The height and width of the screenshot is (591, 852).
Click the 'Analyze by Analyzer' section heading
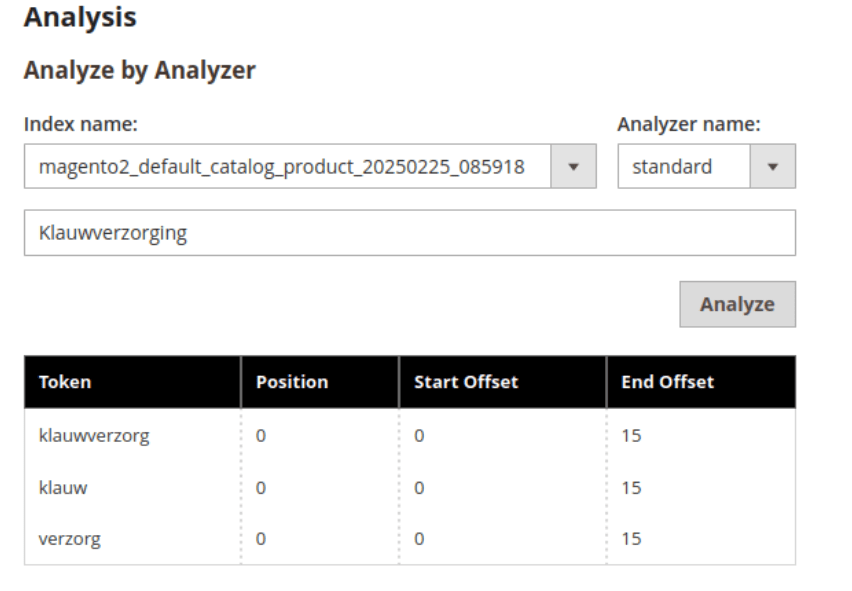click(139, 71)
